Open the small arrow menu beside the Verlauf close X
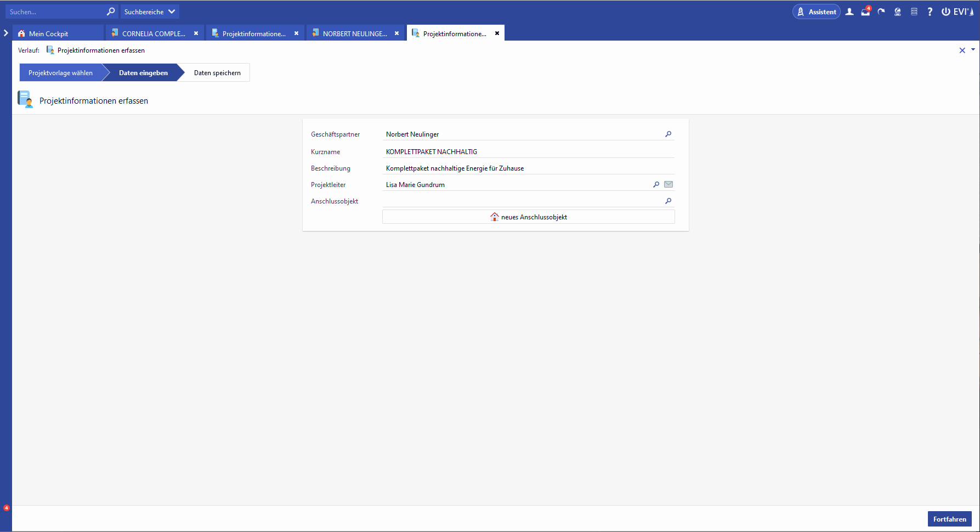The width and height of the screenshot is (980, 532). [x=973, y=49]
